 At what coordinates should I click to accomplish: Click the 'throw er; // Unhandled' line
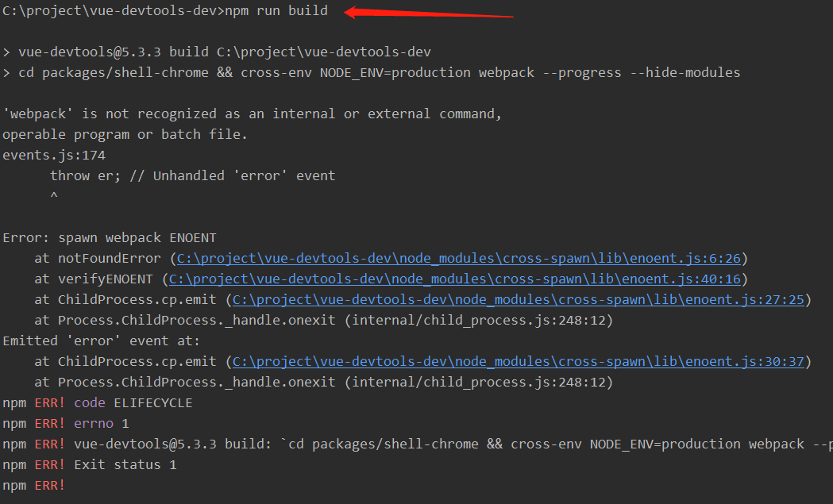pos(193,175)
